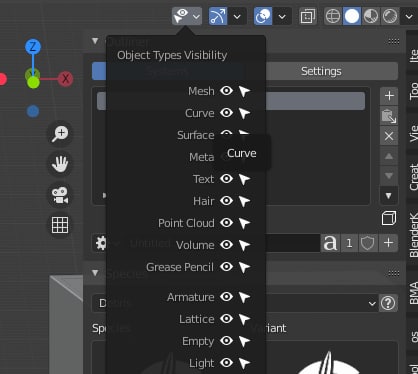Toggle the camera view icon
This screenshot has height=374, width=418.
(x=60, y=195)
